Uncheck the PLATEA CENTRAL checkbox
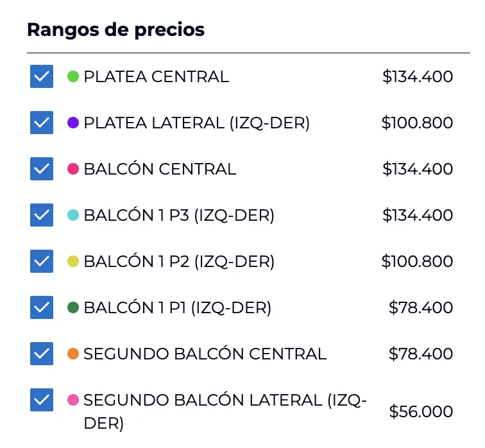Screen dimensions: 485x448 pyautogui.click(x=42, y=76)
